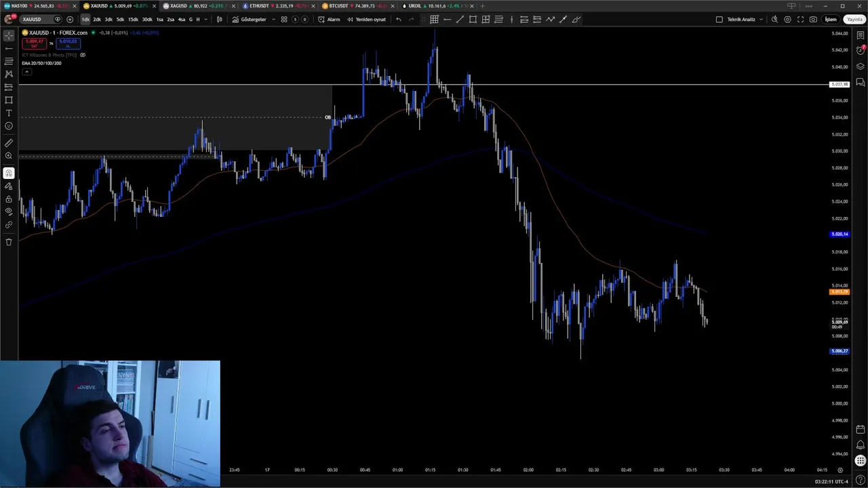
Task: Select the 15dk timeframe
Action: pyautogui.click(x=133, y=19)
